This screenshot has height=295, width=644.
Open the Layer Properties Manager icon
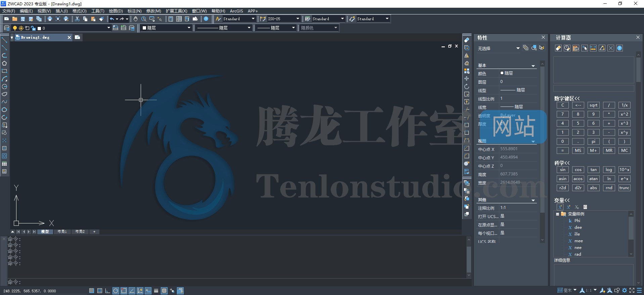click(6, 28)
